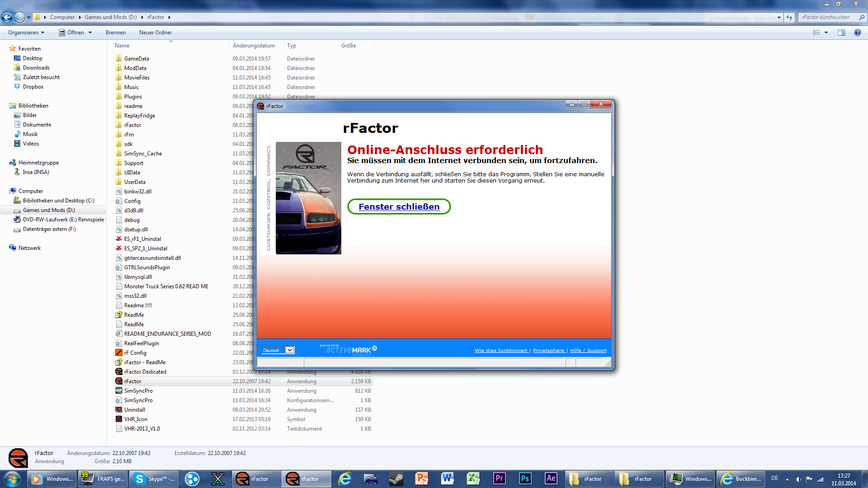Open Photoshop from the taskbar
The image size is (868, 488).
click(525, 479)
